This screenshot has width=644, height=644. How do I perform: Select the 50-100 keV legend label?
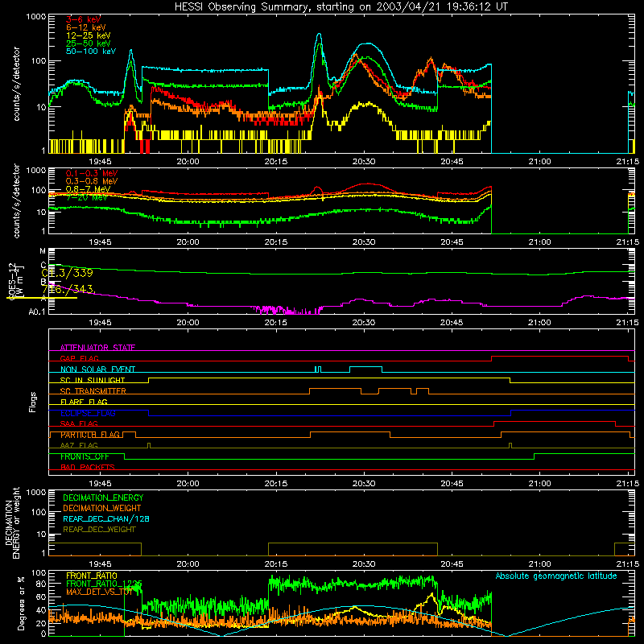click(91, 52)
